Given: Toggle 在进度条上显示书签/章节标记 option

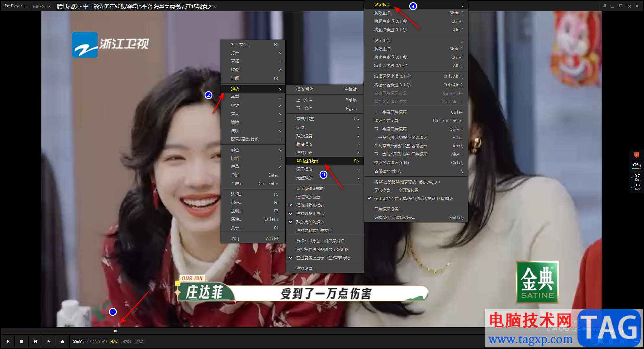Looking at the screenshot, I should 325,258.
